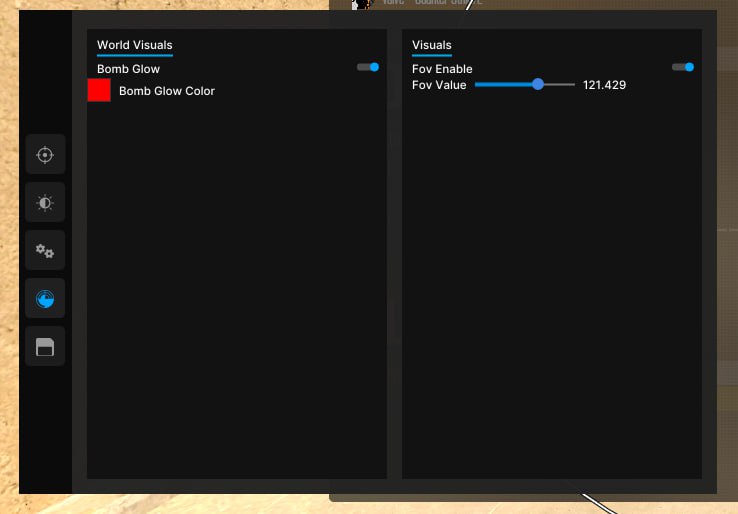738x514 pixels.
Task: Select the World Visuals section header
Action: tap(134, 45)
